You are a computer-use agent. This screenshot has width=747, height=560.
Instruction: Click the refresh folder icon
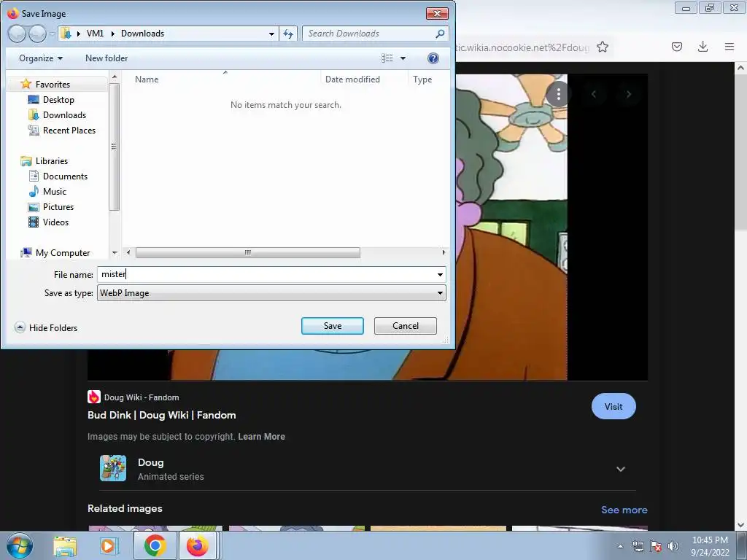click(288, 34)
